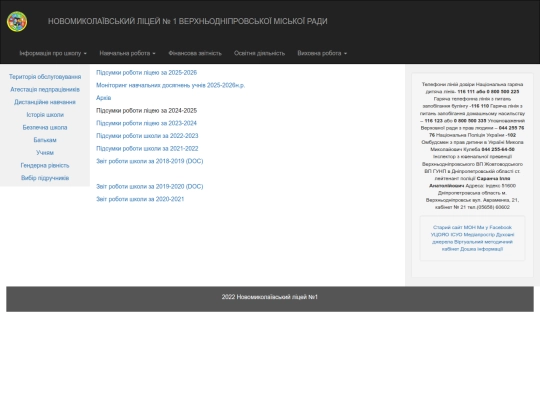Open Територія обслуговування in the sidebar
Viewport: 540px width, 405px height.
(45, 77)
